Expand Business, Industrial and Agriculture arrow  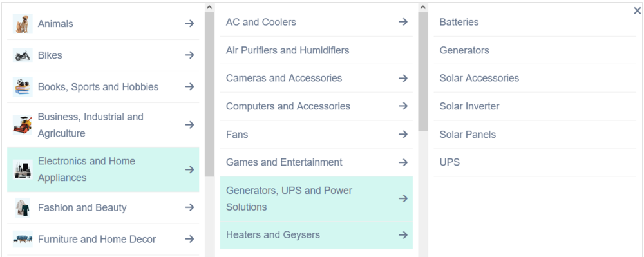pyautogui.click(x=189, y=125)
